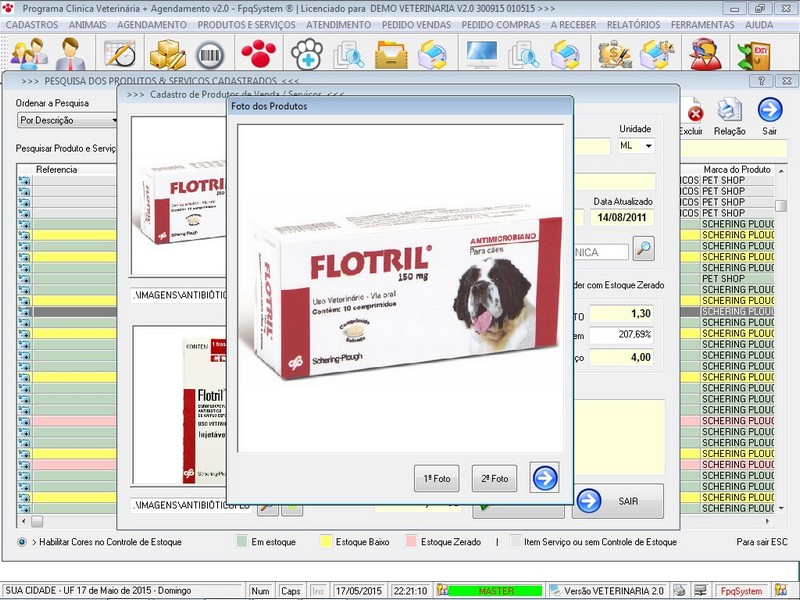Click the product list horizontal scrollbar left arrow
Image resolution: width=800 pixels, height=600 pixels.
[23, 521]
